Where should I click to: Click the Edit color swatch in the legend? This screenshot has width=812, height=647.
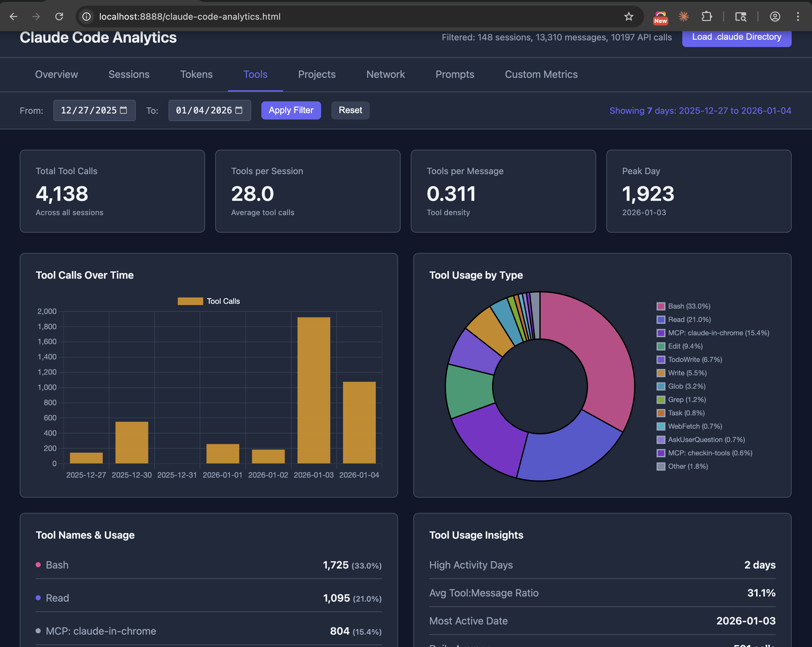(x=660, y=346)
